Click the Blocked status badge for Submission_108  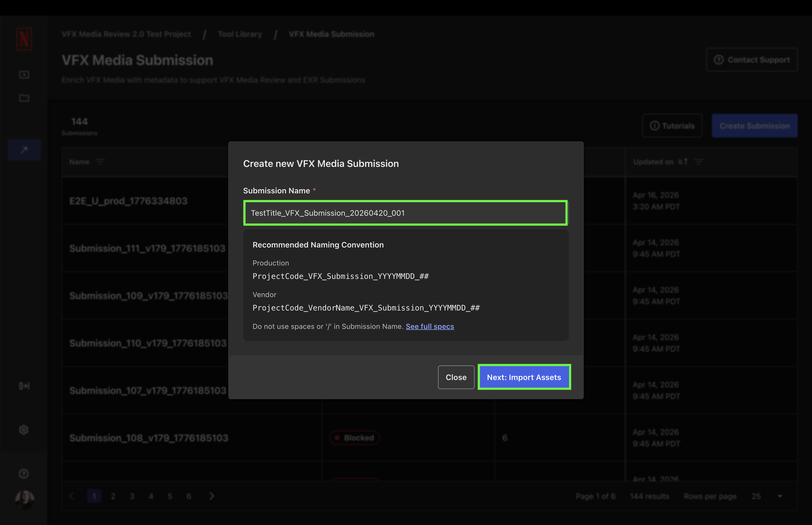(354, 438)
